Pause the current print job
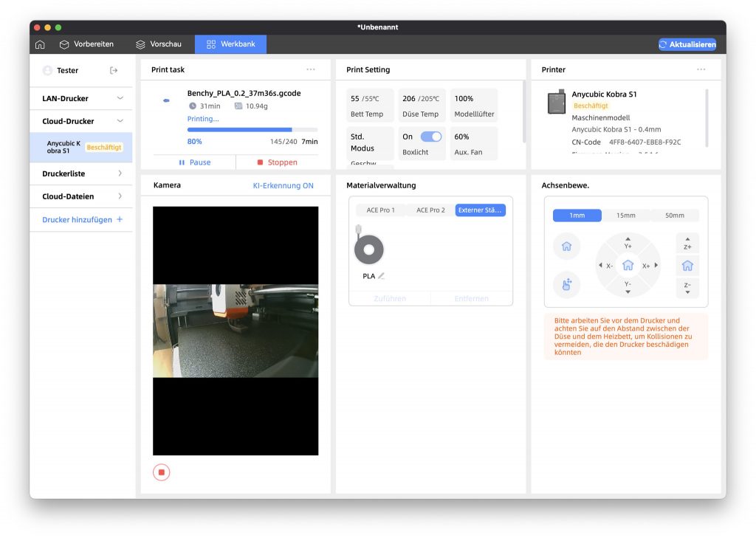Screen dimensions: 756x538 point(195,162)
